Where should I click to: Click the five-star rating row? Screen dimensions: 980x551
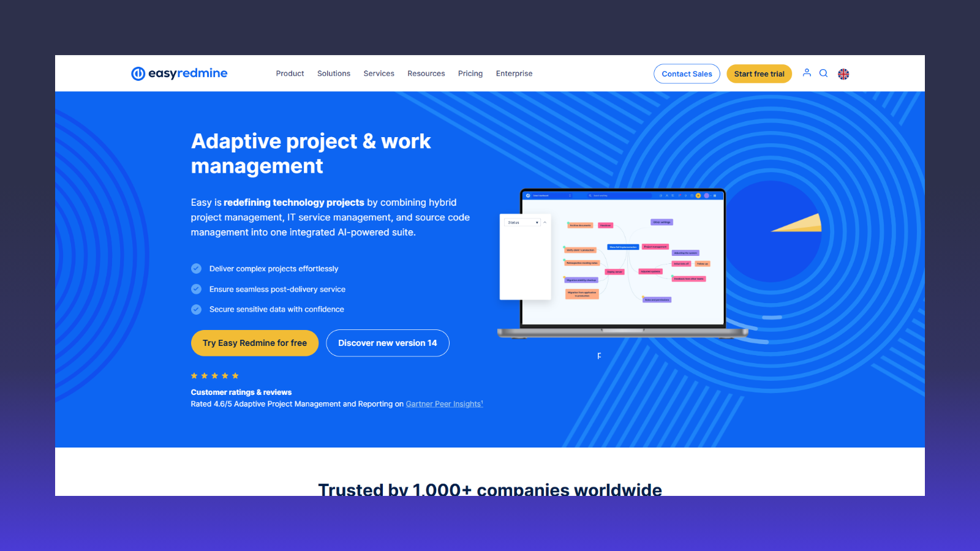[214, 376]
